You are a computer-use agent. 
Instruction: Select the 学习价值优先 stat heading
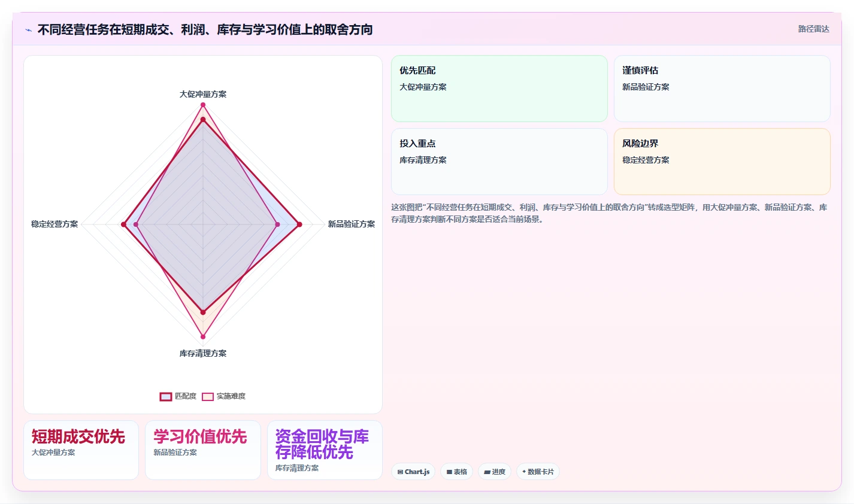[200, 436]
